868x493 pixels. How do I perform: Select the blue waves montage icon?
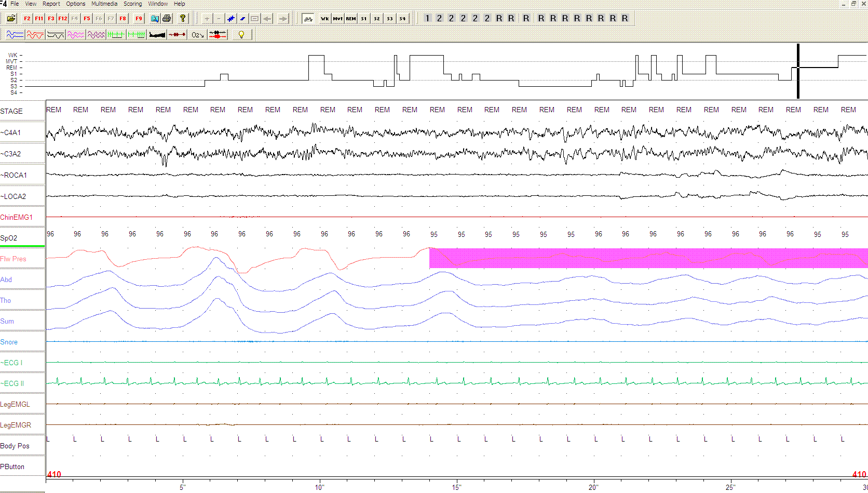(15, 35)
